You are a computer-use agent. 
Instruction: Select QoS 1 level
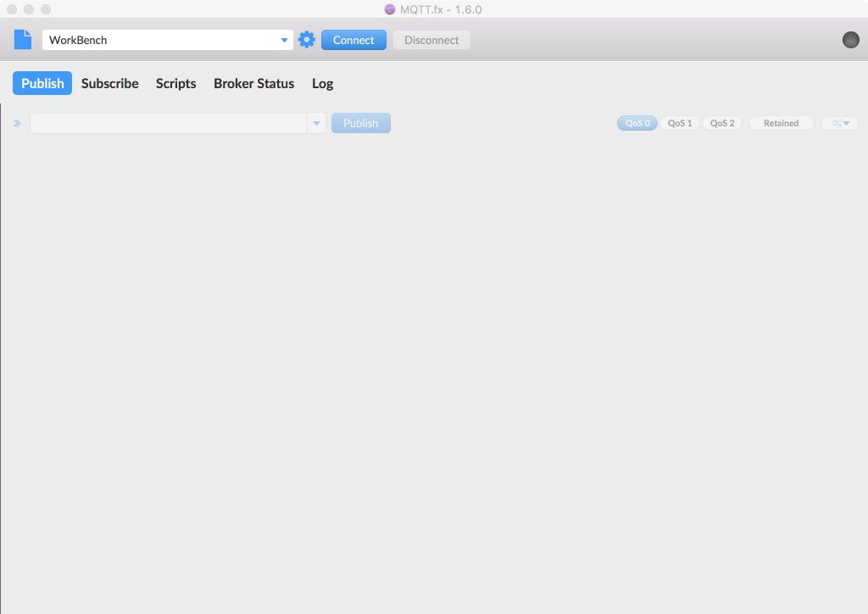click(680, 123)
